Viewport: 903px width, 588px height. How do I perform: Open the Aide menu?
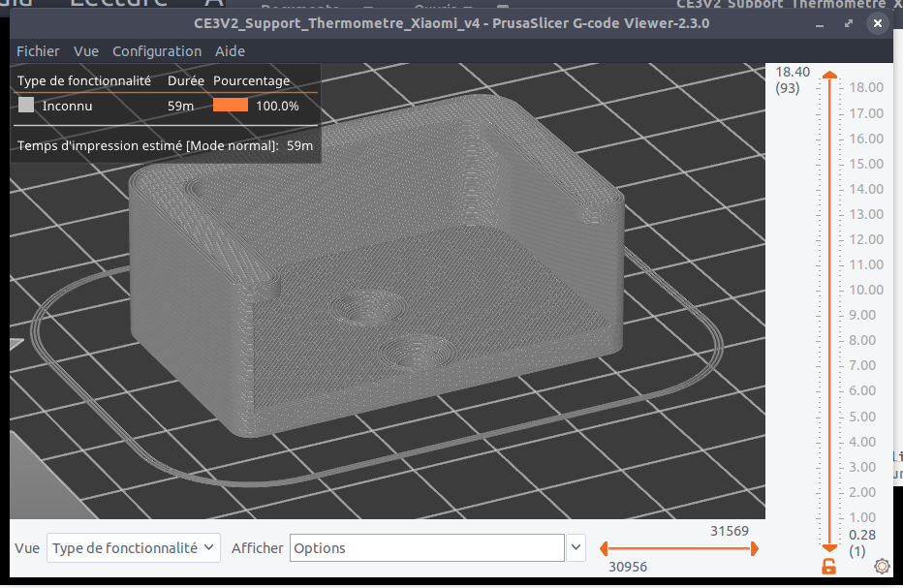click(x=230, y=51)
